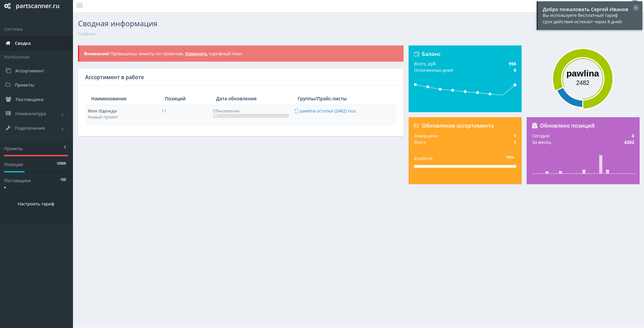
Task: Click the Подключения wrench icon
Action: tap(8, 128)
